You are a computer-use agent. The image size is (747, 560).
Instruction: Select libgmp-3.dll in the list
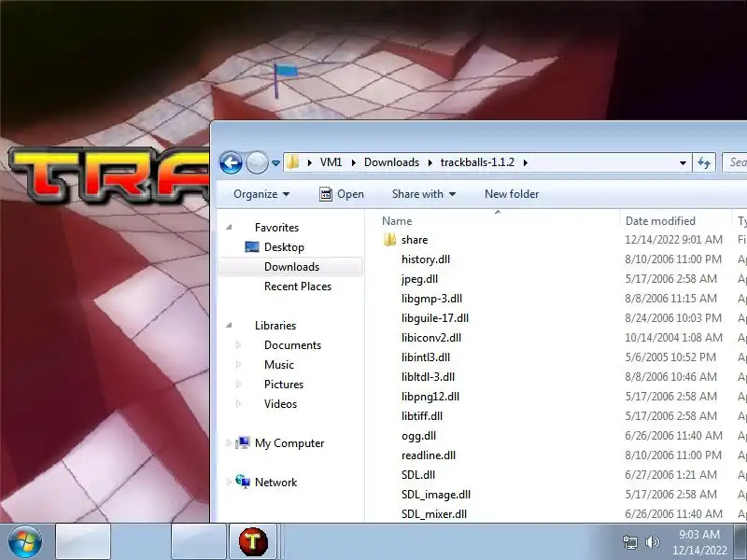point(431,299)
